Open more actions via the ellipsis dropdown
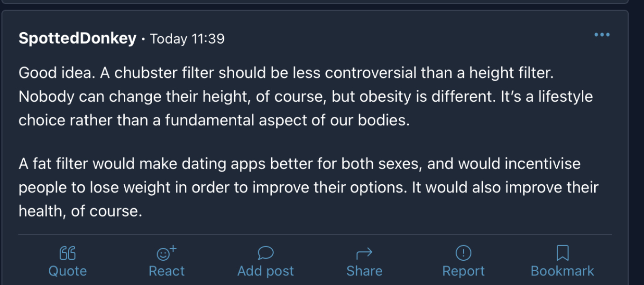The height and width of the screenshot is (285, 644). click(602, 34)
